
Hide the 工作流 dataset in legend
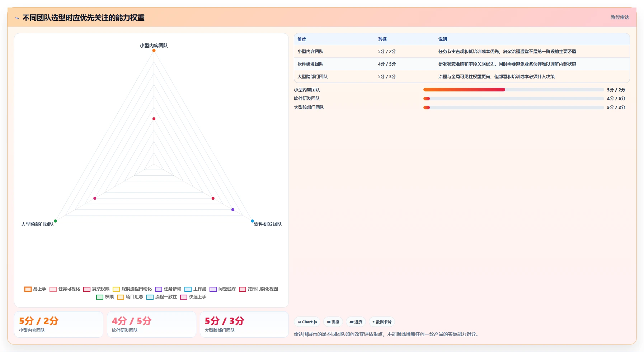pyautogui.click(x=195, y=289)
